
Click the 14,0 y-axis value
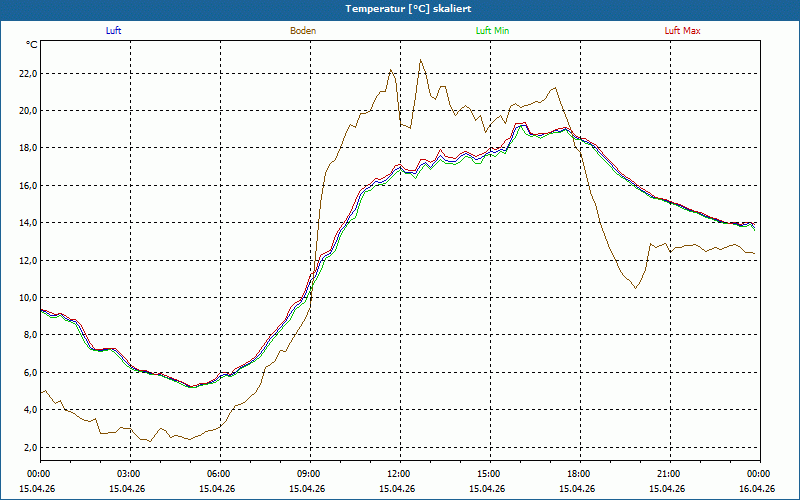click(x=29, y=223)
